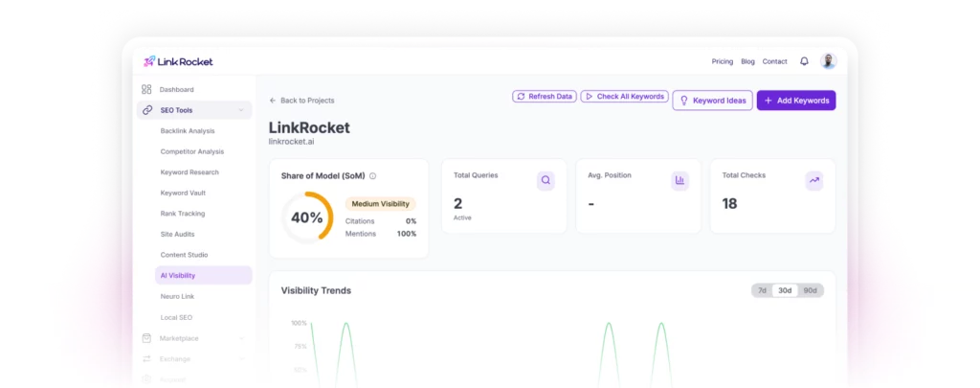Click the linkrocket.ai domain text
The image size is (980, 388).
point(292,142)
